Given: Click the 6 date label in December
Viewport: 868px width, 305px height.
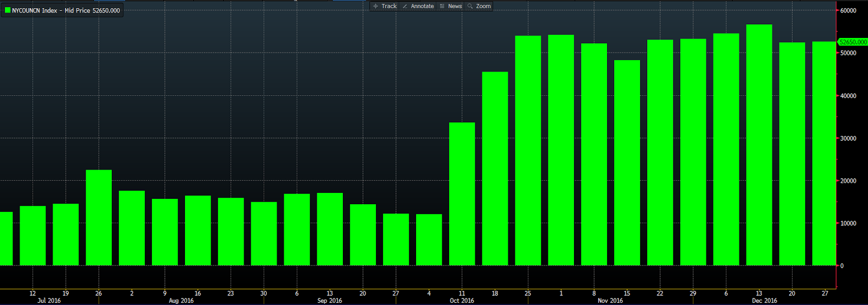Looking at the screenshot, I should pyautogui.click(x=726, y=293).
